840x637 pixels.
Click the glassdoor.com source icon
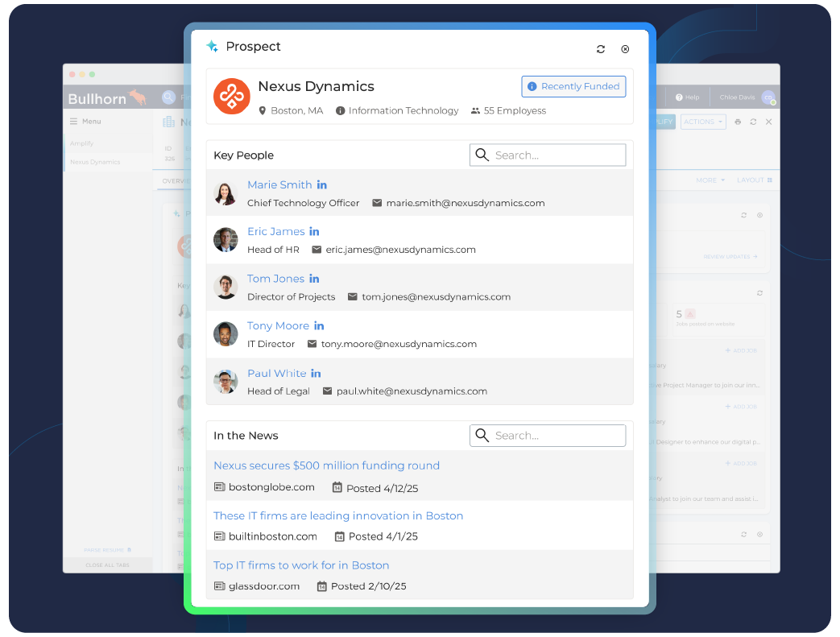pos(219,586)
